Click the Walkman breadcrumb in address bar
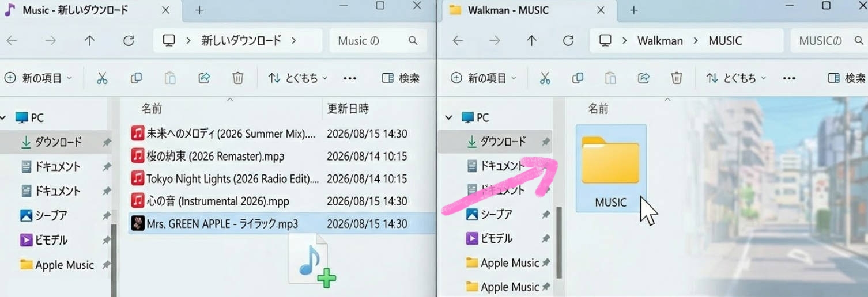The width and height of the screenshot is (868, 297). point(660,41)
